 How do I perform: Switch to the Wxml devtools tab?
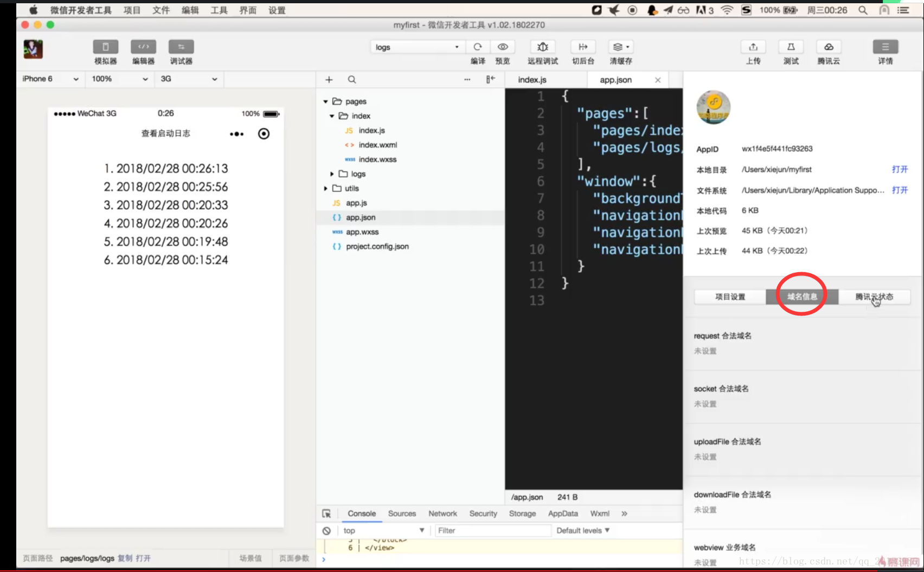(x=600, y=513)
